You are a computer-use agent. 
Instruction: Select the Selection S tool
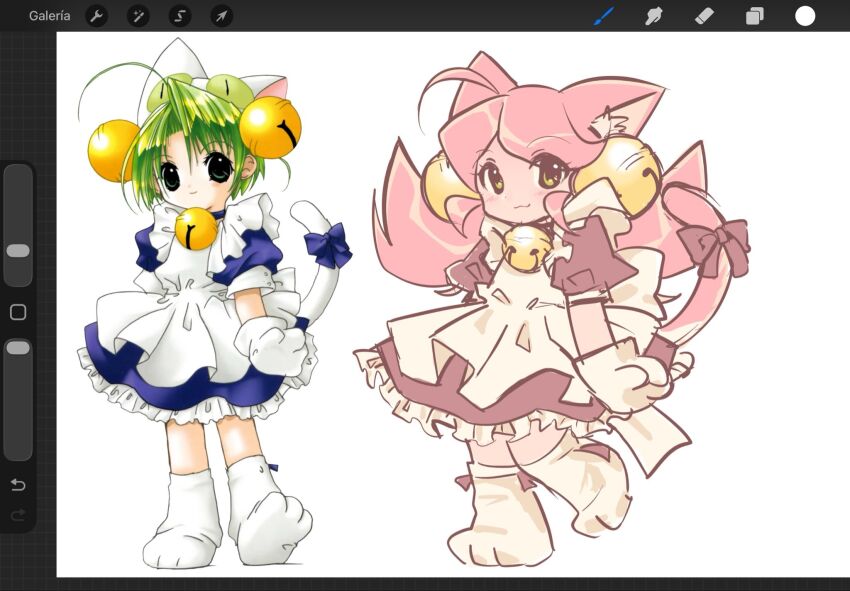point(180,16)
